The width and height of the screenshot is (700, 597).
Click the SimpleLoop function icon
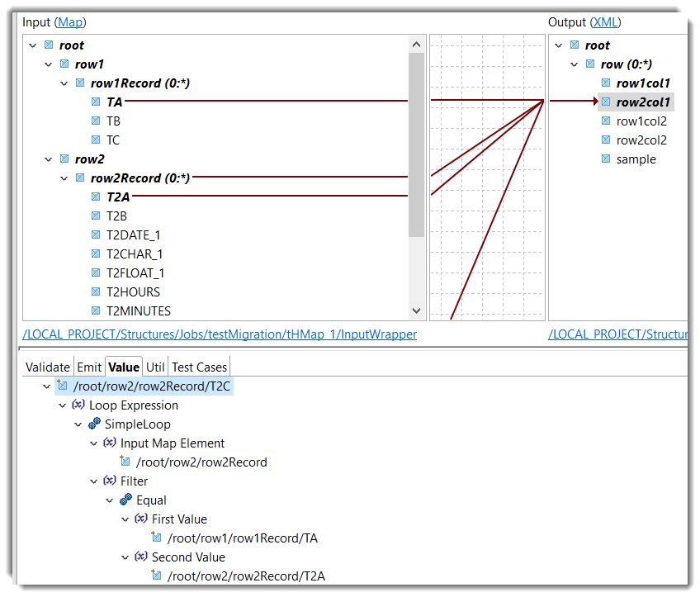[x=94, y=424]
